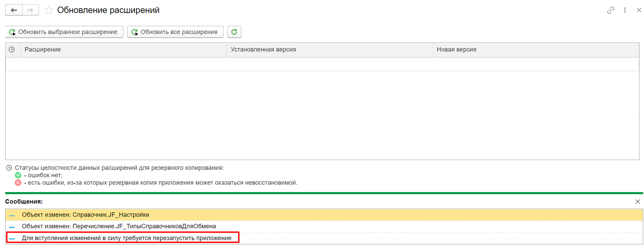Click the back navigation arrow
This screenshot has width=644, height=249.
pyautogui.click(x=14, y=10)
